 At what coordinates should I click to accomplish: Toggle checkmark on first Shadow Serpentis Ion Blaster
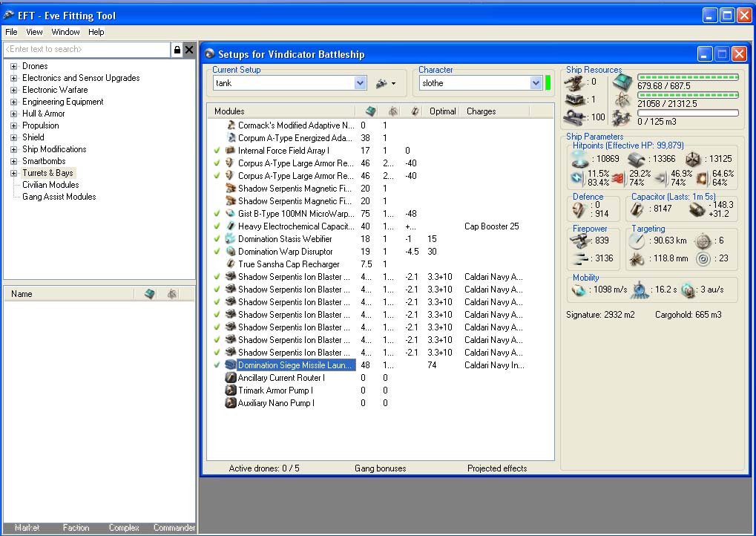(217, 276)
